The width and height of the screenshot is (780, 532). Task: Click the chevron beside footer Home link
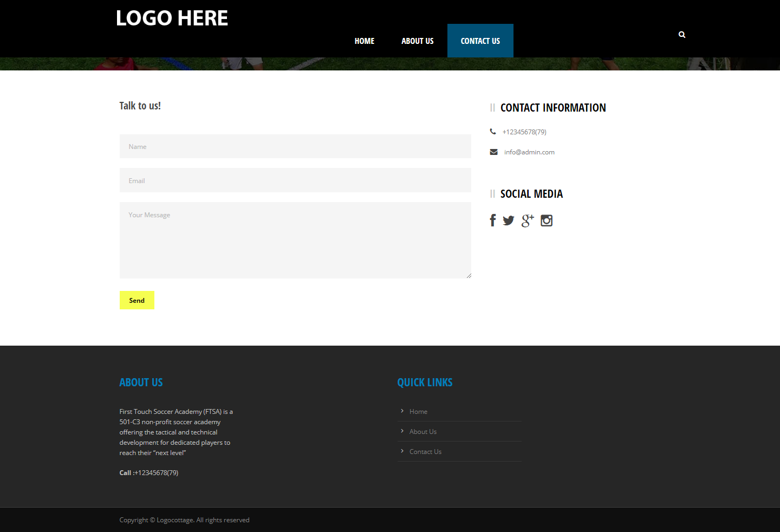pyautogui.click(x=402, y=411)
